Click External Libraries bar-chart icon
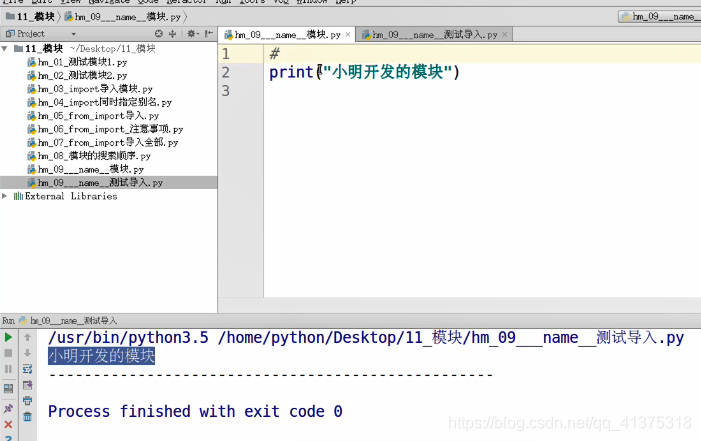Screen dimensions: 701x441 coord(18,196)
